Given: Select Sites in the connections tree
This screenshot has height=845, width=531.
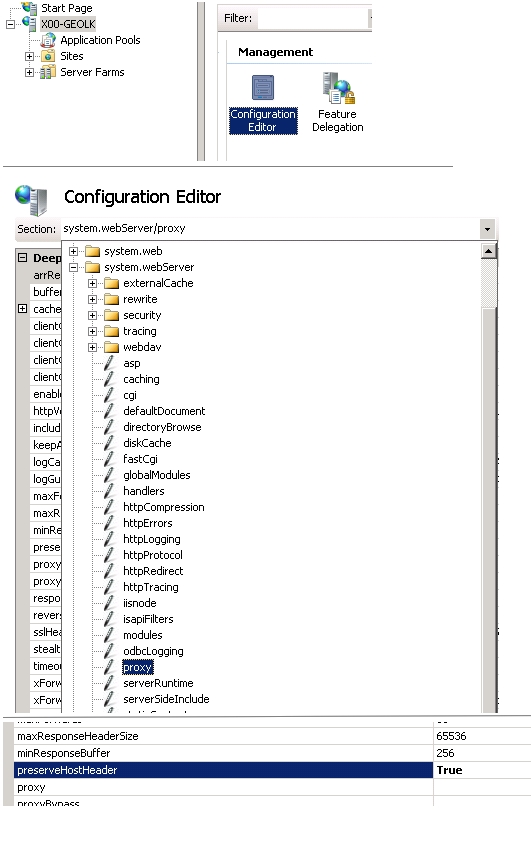Looking at the screenshot, I should coord(72,56).
